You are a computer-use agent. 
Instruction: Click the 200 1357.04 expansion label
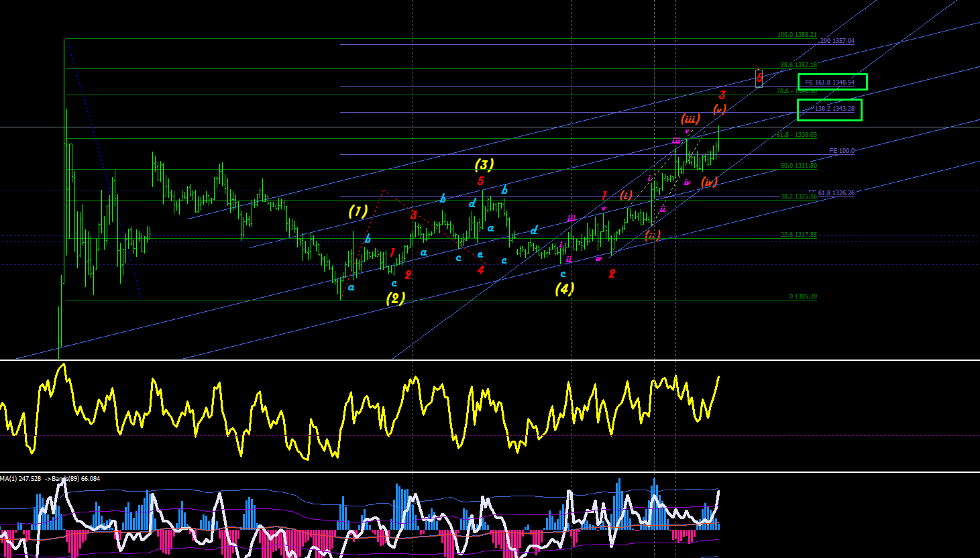837,41
